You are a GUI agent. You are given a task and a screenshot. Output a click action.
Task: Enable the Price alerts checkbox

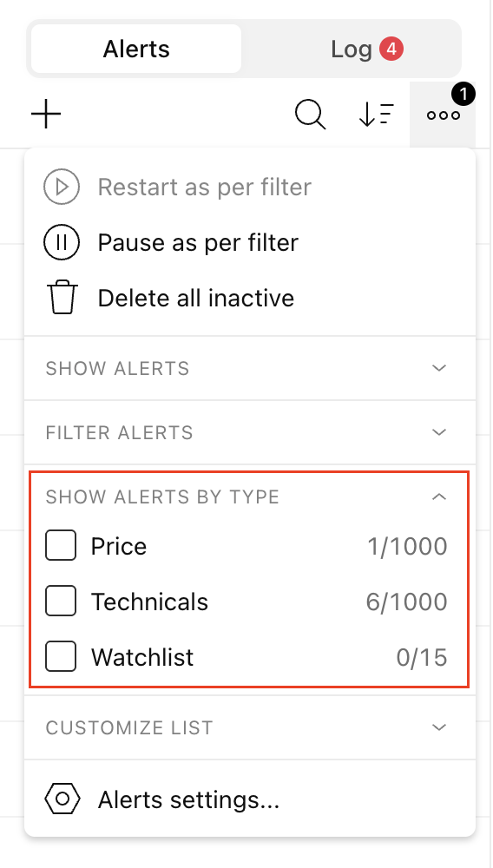61,546
